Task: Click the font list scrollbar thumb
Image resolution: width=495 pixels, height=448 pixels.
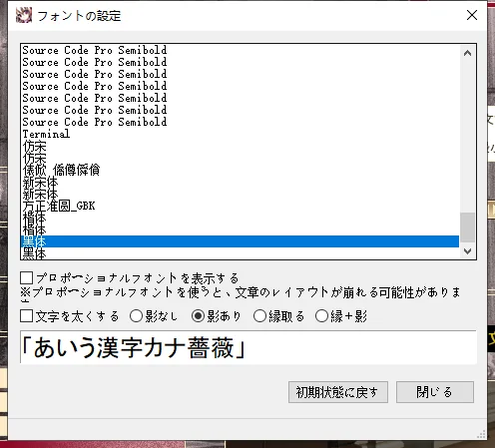Action: click(467, 227)
